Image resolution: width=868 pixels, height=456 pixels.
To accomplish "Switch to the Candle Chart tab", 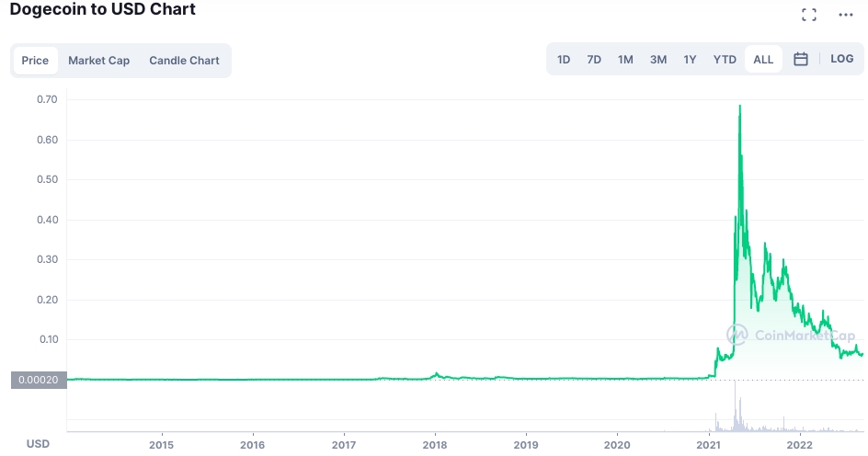I will tap(184, 61).
